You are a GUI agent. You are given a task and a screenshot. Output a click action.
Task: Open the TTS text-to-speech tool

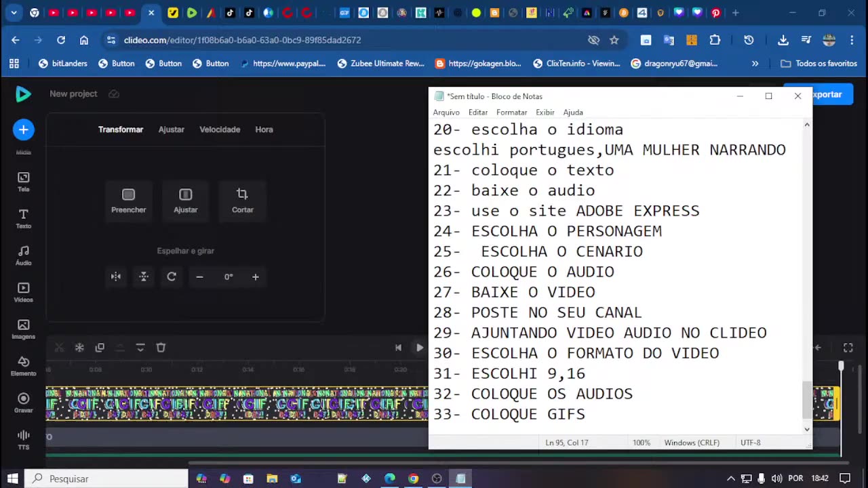23,439
